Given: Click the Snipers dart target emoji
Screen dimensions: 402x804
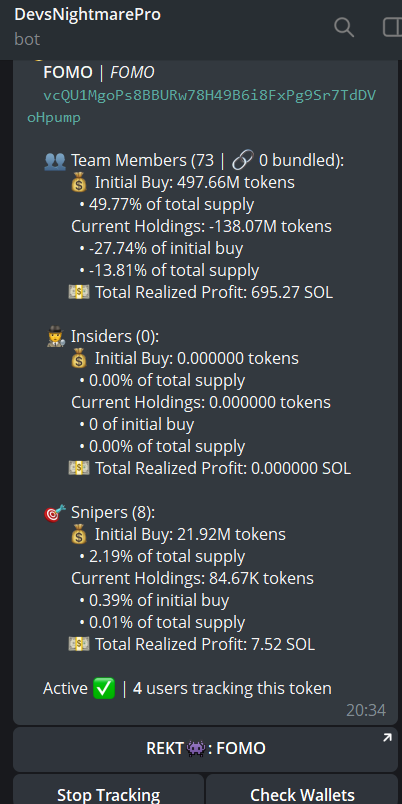Looking at the screenshot, I should (x=55, y=513).
